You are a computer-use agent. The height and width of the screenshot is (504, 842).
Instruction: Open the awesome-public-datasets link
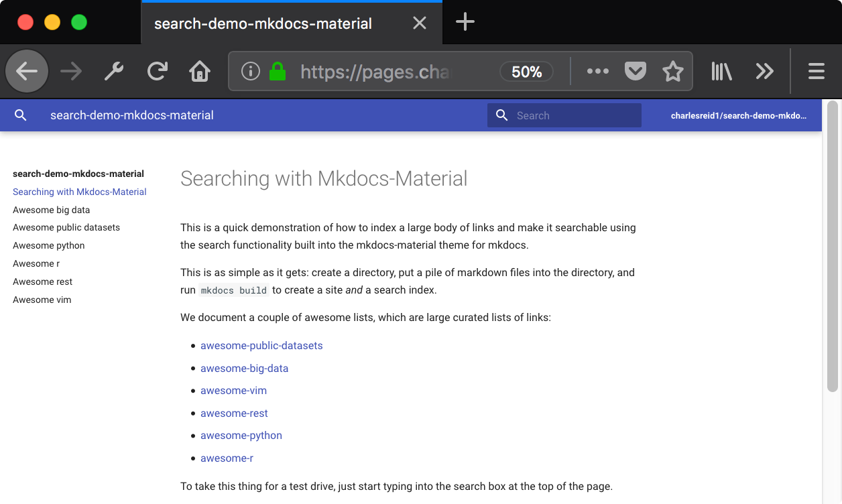261,346
